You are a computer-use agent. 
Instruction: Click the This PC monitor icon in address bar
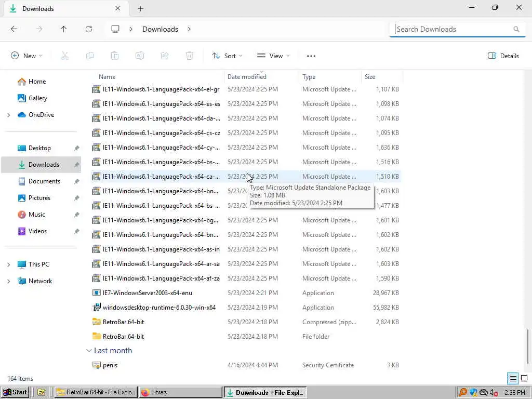pyautogui.click(x=115, y=29)
